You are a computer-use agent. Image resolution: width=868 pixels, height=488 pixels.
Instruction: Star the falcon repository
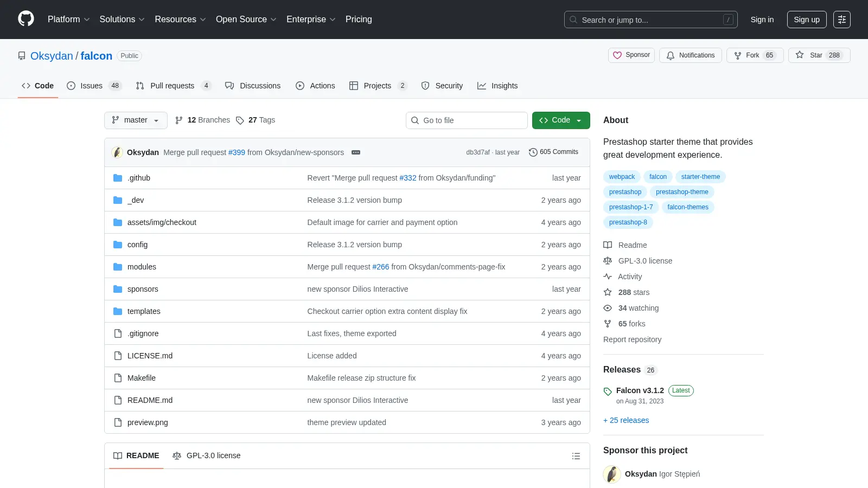click(819, 55)
